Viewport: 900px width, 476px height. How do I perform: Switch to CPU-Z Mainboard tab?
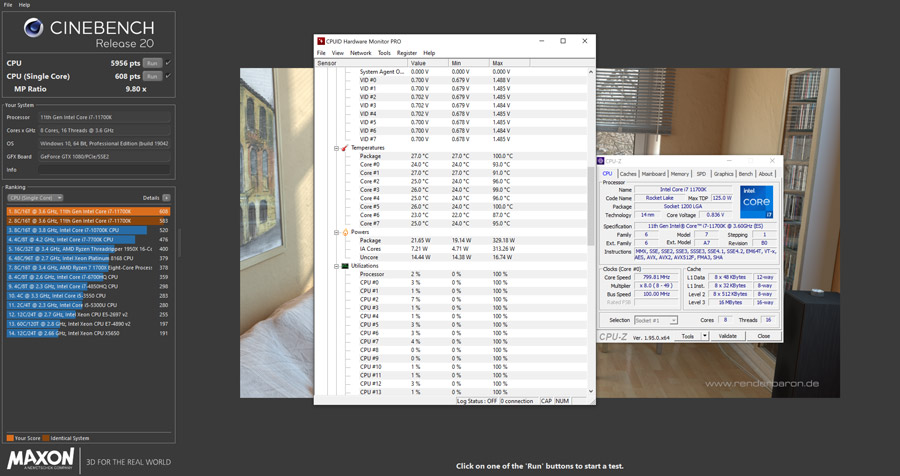pyautogui.click(x=653, y=174)
